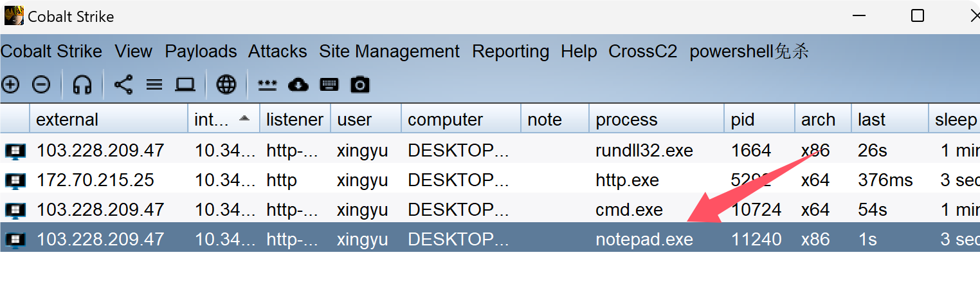
Task: Click the 1s last check-in value
Action: pyautogui.click(x=867, y=240)
